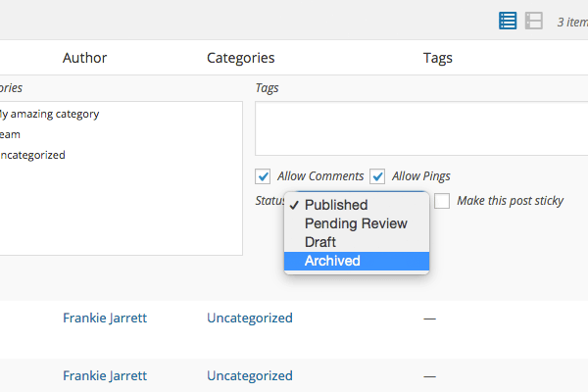Select Pending Review status option
The image size is (588, 392).
pos(356,223)
